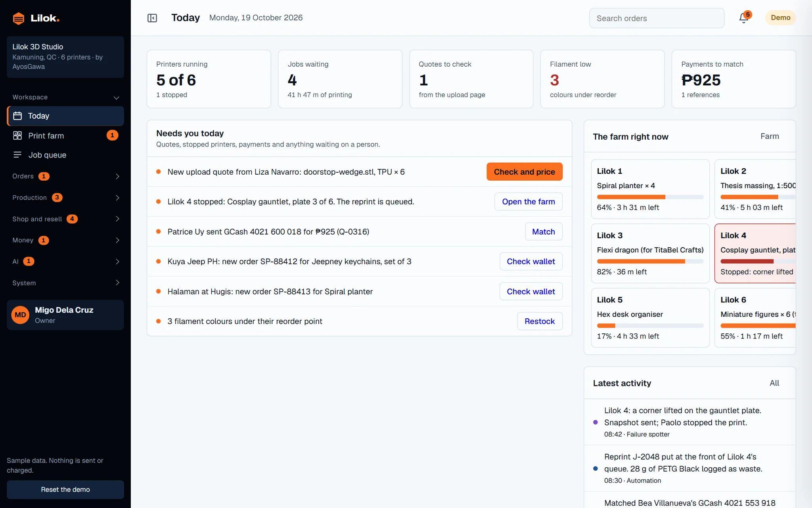The image size is (812, 508).
Task: Open Job queue in sidebar
Action: (65, 155)
